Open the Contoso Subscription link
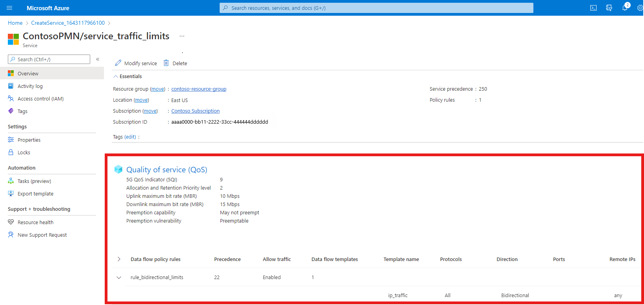Image resolution: width=644 pixels, height=305 pixels. [195, 111]
